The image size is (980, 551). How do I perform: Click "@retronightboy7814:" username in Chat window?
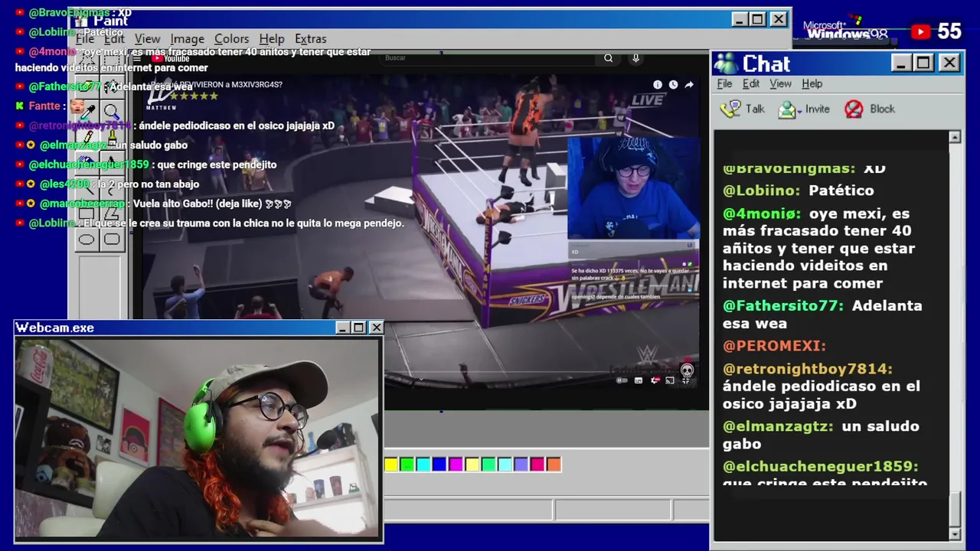coord(808,369)
